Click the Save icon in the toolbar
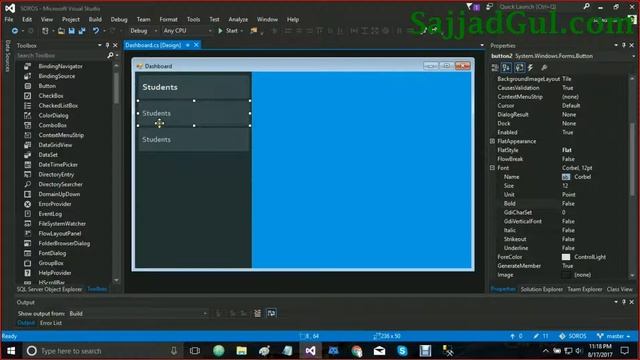 (x=72, y=31)
